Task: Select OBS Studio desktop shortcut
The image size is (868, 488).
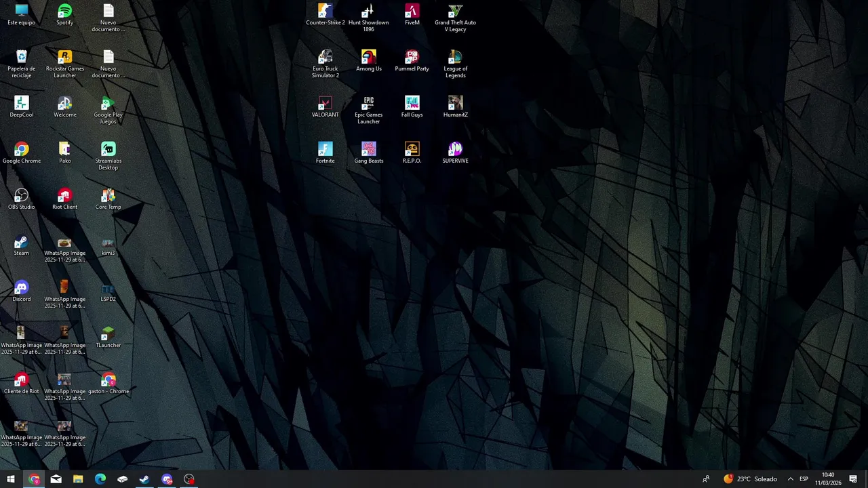Action: tap(22, 199)
